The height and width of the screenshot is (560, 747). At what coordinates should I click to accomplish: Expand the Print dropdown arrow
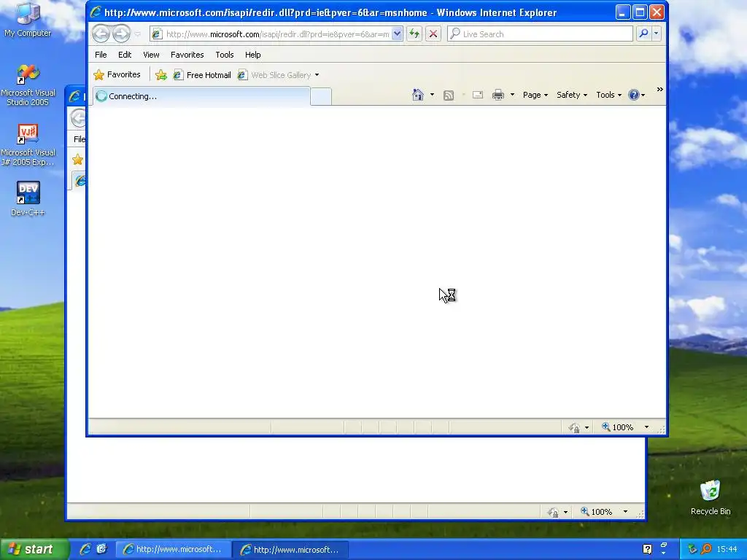coord(512,95)
